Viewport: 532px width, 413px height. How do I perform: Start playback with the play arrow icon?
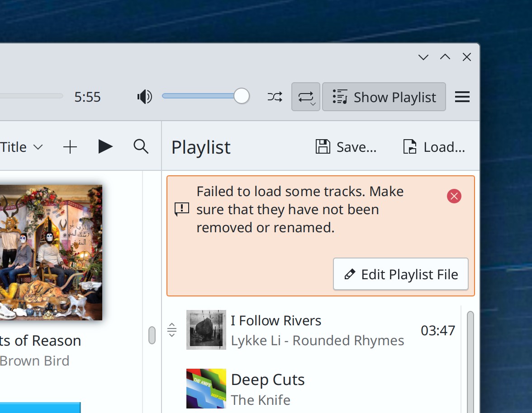pyautogui.click(x=105, y=146)
